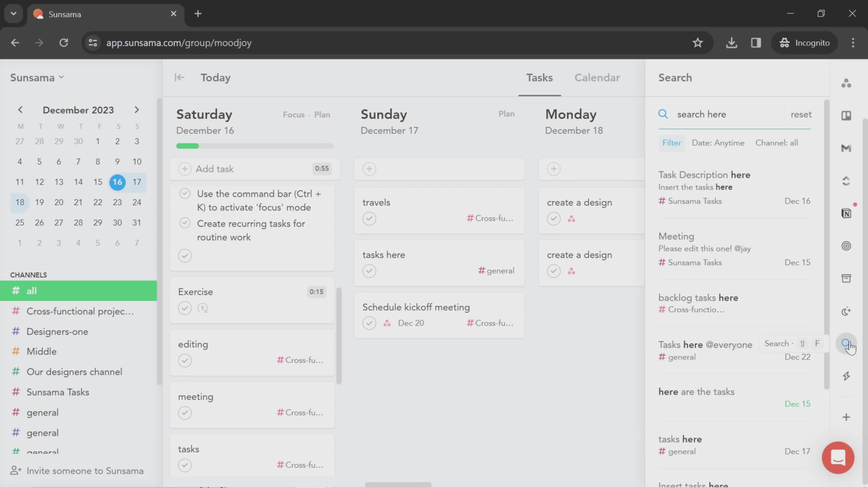Toggle completion checkbox for 'travels' task

tap(369, 218)
